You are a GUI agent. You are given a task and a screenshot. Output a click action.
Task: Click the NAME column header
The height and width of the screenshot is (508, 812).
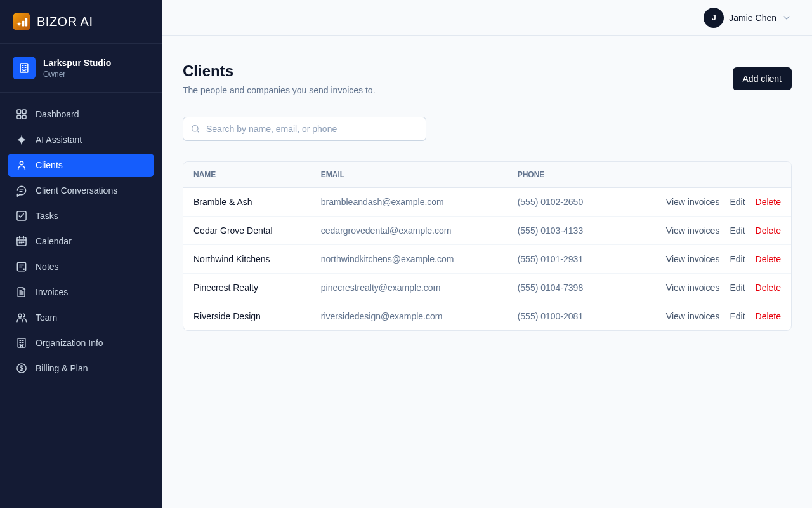tap(204, 175)
